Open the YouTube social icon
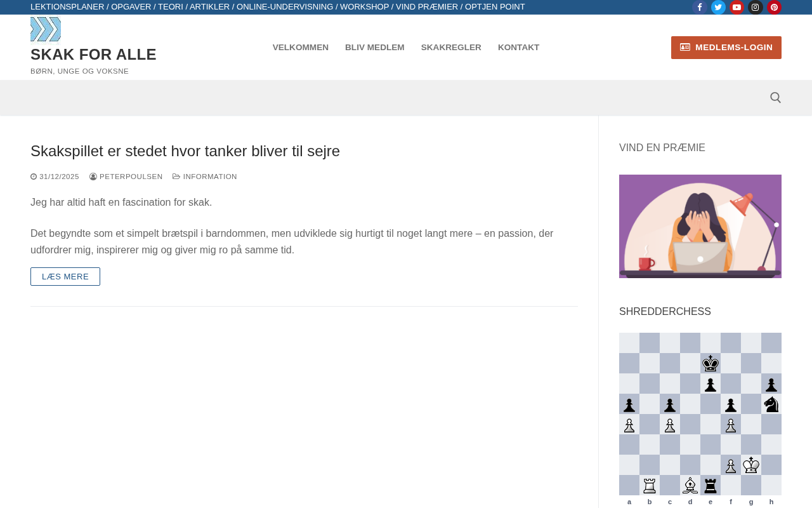Image resolution: width=812 pixels, height=508 pixels. coord(737,7)
